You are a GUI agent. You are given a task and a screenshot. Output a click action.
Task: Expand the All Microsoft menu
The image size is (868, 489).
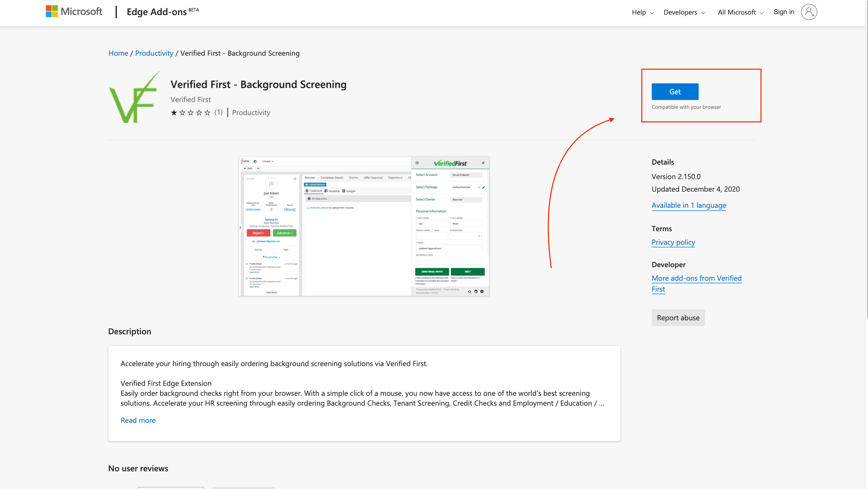click(740, 12)
